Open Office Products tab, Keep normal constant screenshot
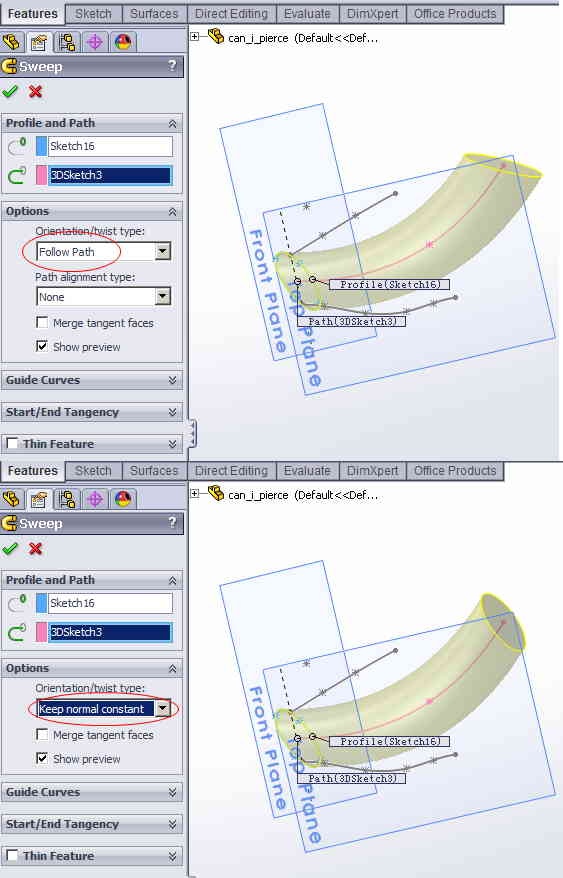The height and width of the screenshot is (878, 563). click(455, 470)
